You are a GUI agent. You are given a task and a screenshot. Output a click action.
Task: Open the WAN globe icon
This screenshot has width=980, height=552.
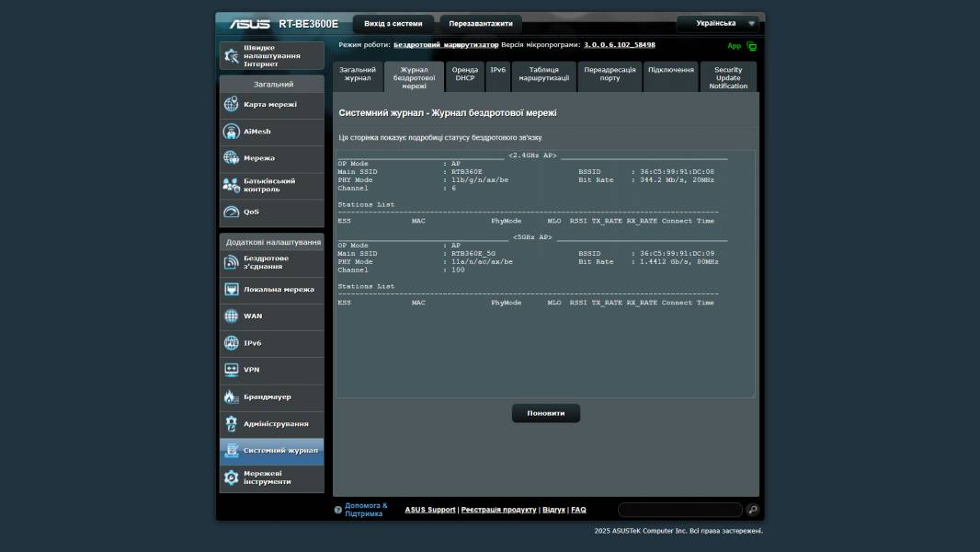(x=232, y=316)
